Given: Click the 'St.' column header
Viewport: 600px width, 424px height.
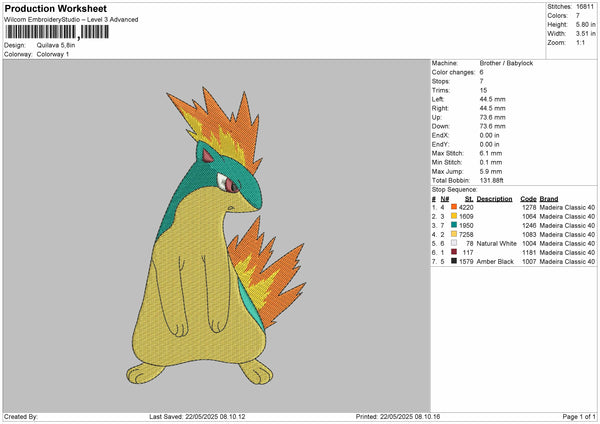Looking at the screenshot, I should [469, 199].
